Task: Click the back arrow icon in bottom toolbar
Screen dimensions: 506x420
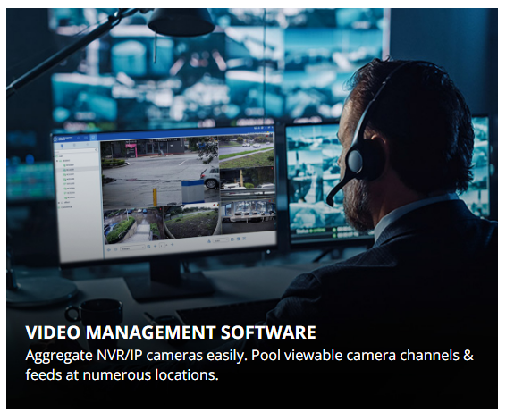Action: click(x=109, y=249)
